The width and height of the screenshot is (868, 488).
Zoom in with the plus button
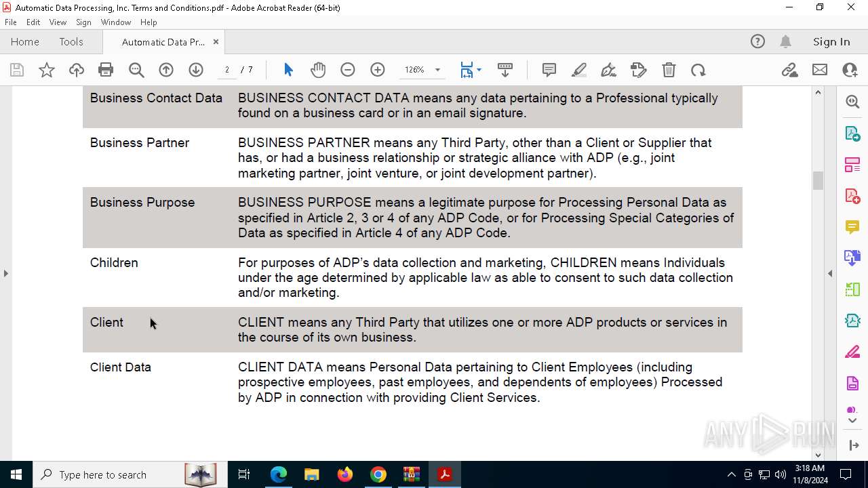(378, 70)
